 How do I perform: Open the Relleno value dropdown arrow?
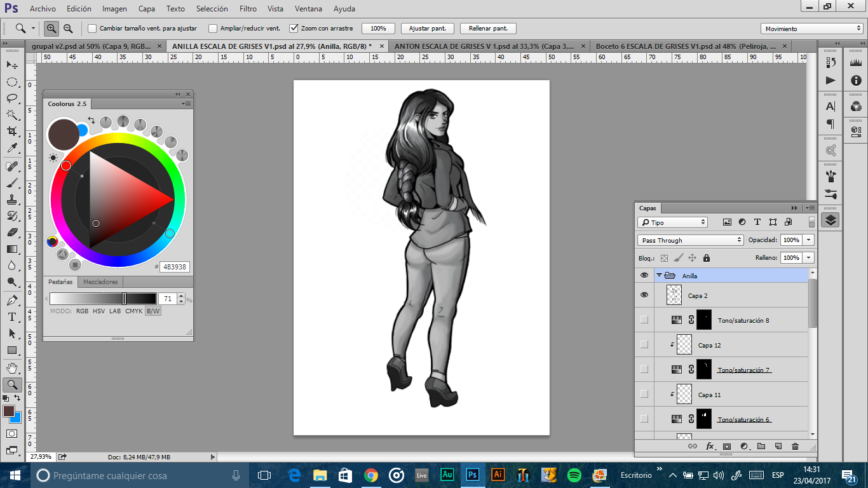click(x=808, y=258)
